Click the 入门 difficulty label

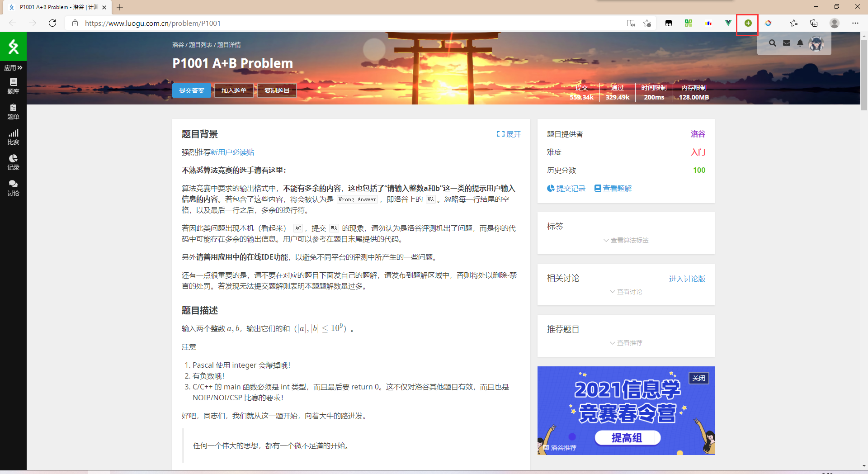click(698, 152)
